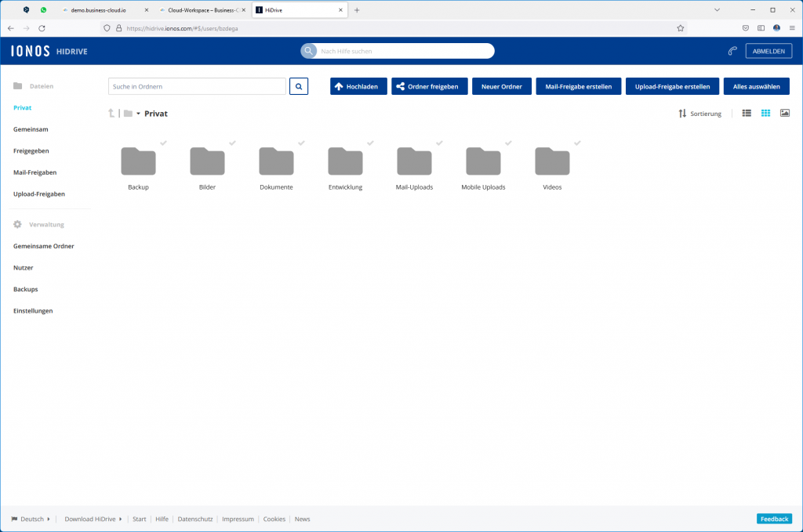The width and height of the screenshot is (803, 532).
Task: Open the Backup folder
Action: pyautogui.click(x=138, y=161)
